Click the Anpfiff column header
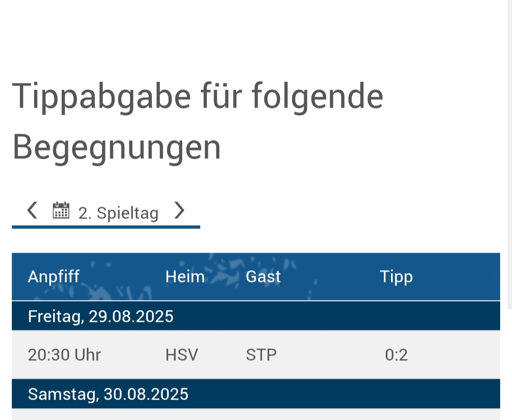The image size is (512, 420). (54, 276)
